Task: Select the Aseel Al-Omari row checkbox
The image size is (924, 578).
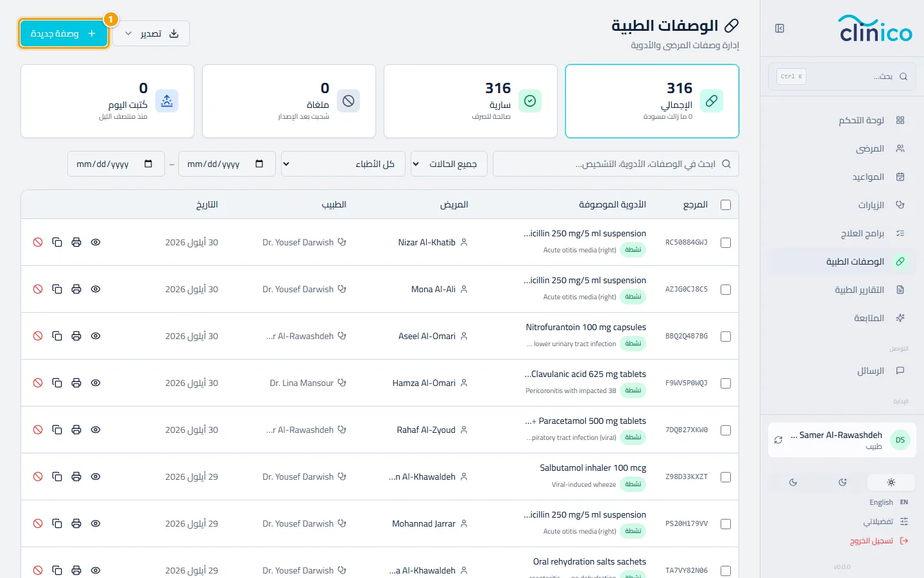Action: click(726, 337)
